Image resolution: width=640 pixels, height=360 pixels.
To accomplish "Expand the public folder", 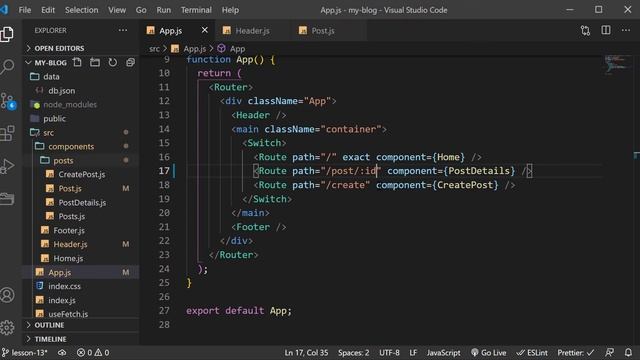I will [x=54, y=118].
